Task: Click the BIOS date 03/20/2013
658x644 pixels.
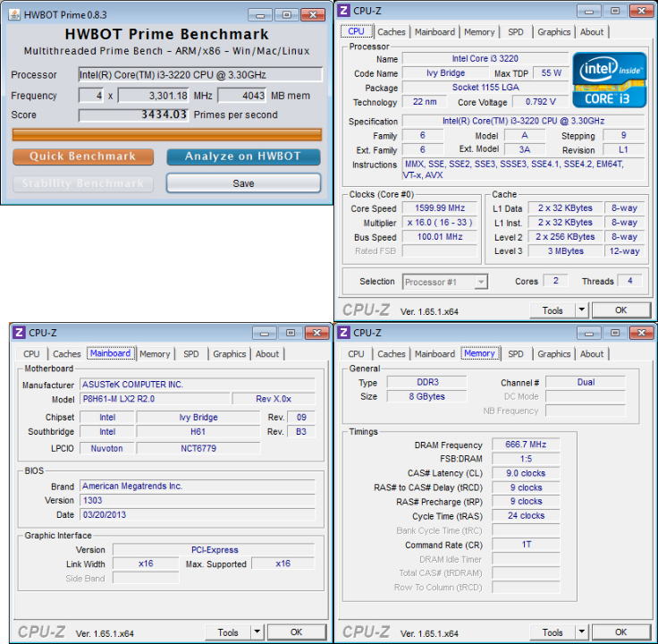Action: coord(198,514)
